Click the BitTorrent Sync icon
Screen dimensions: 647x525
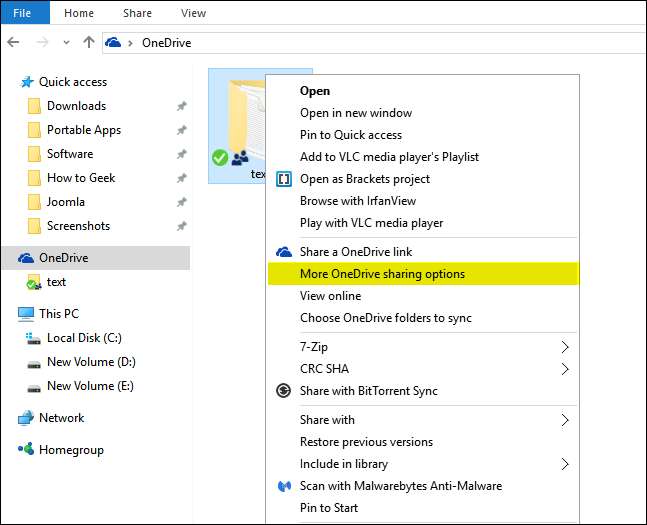(x=284, y=391)
